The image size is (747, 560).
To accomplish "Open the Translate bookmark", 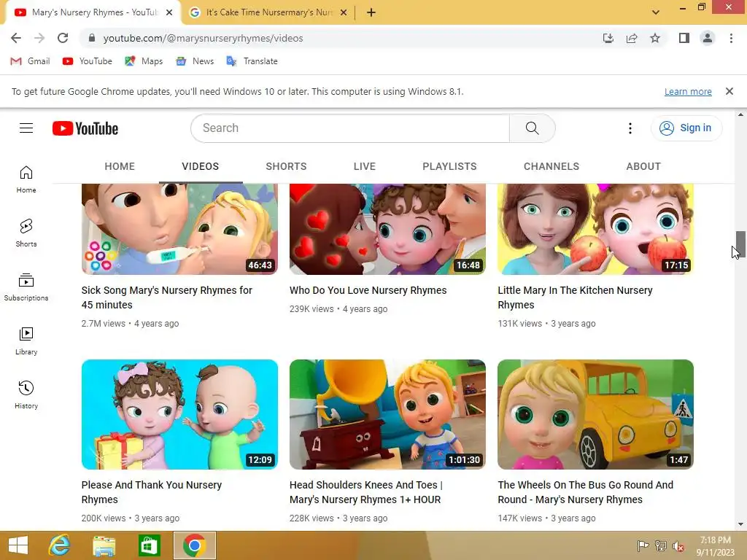I will tap(252, 61).
